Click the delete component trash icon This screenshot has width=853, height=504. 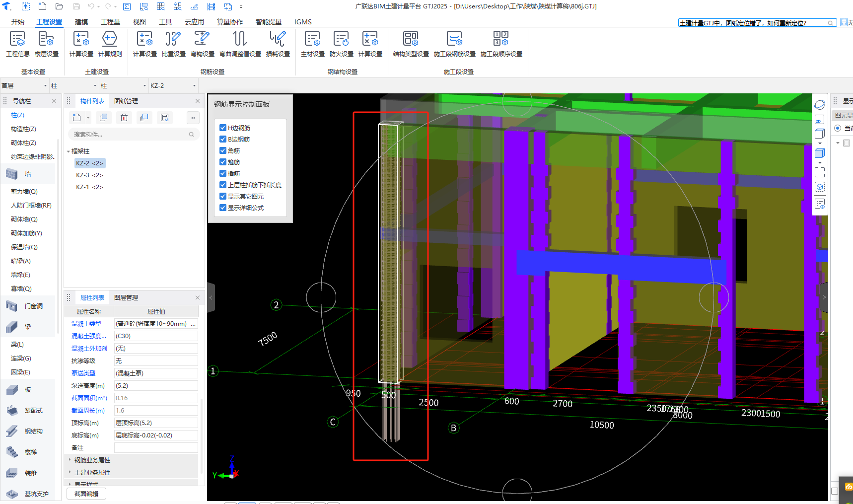(x=124, y=118)
